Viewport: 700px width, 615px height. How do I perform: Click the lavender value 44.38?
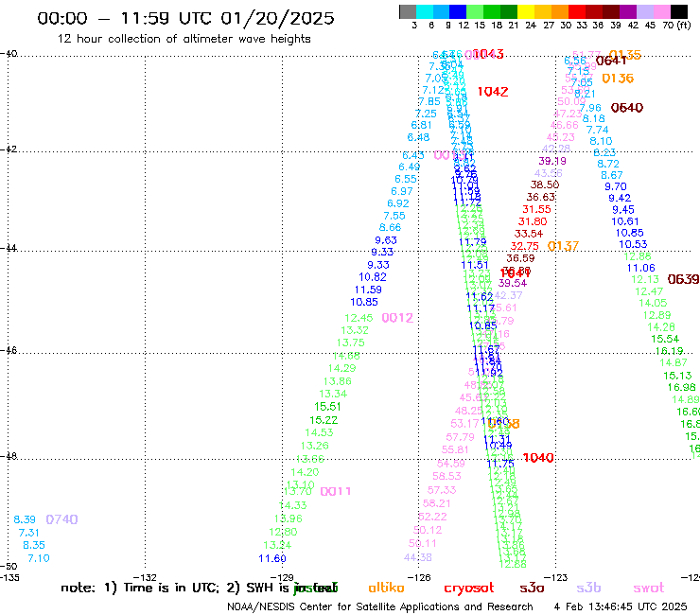click(x=417, y=557)
